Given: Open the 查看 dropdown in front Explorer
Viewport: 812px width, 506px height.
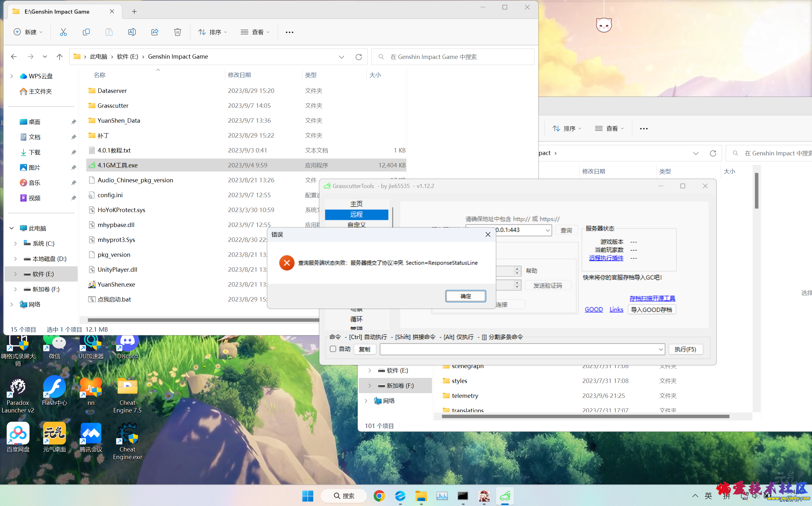Looking at the screenshot, I should pos(255,32).
